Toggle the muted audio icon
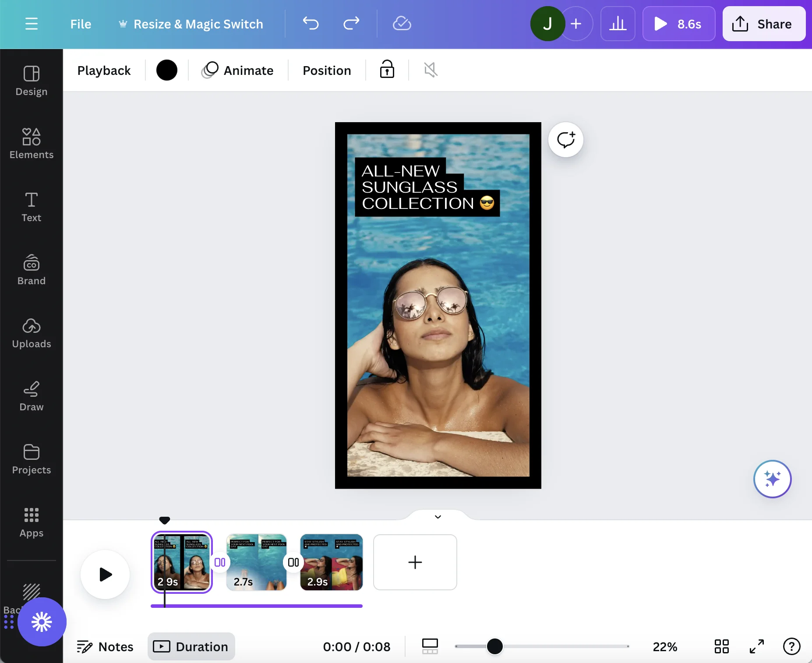Screen dimensions: 812x663 [431, 70]
